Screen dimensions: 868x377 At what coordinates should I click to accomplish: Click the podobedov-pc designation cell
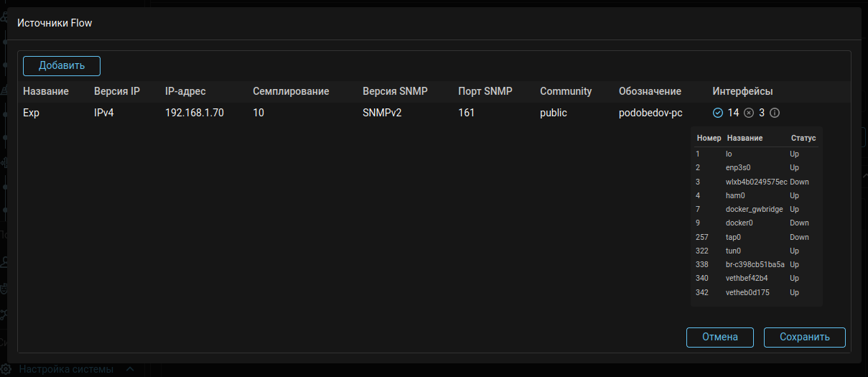tap(650, 113)
